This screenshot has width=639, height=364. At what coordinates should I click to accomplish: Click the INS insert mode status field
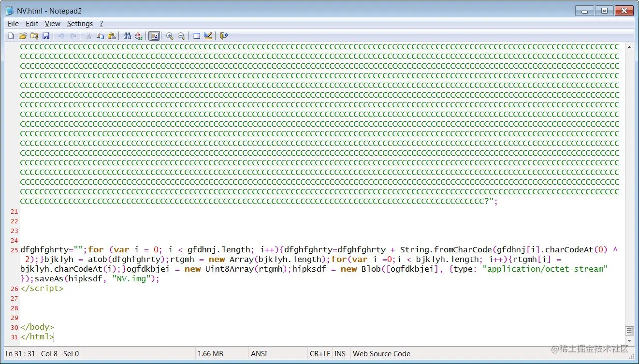point(340,353)
